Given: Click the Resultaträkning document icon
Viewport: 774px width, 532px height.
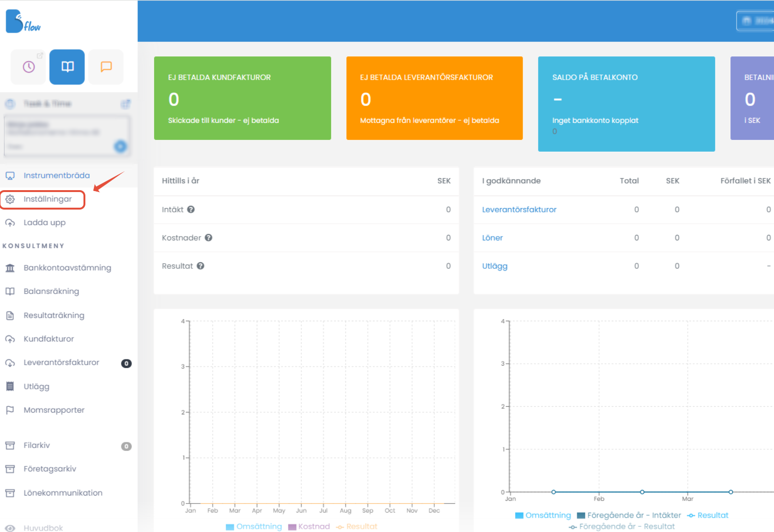Looking at the screenshot, I should click(x=10, y=315).
